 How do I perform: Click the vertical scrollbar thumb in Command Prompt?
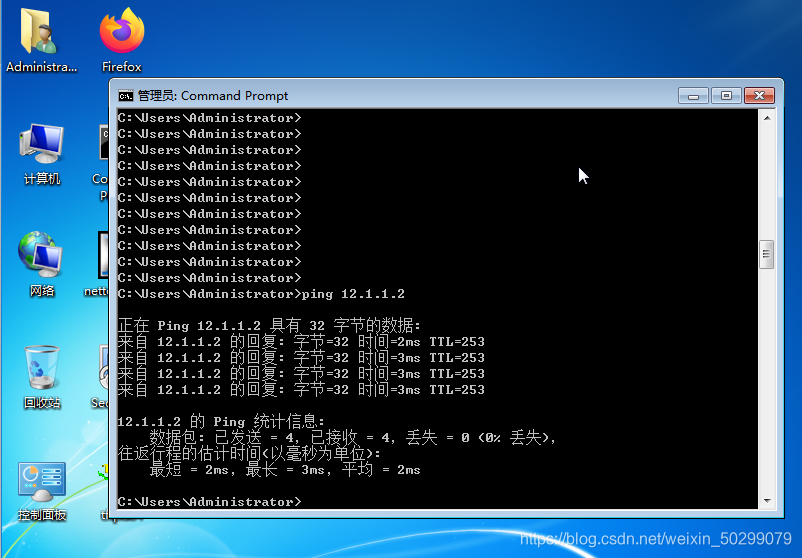[x=766, y=254]
